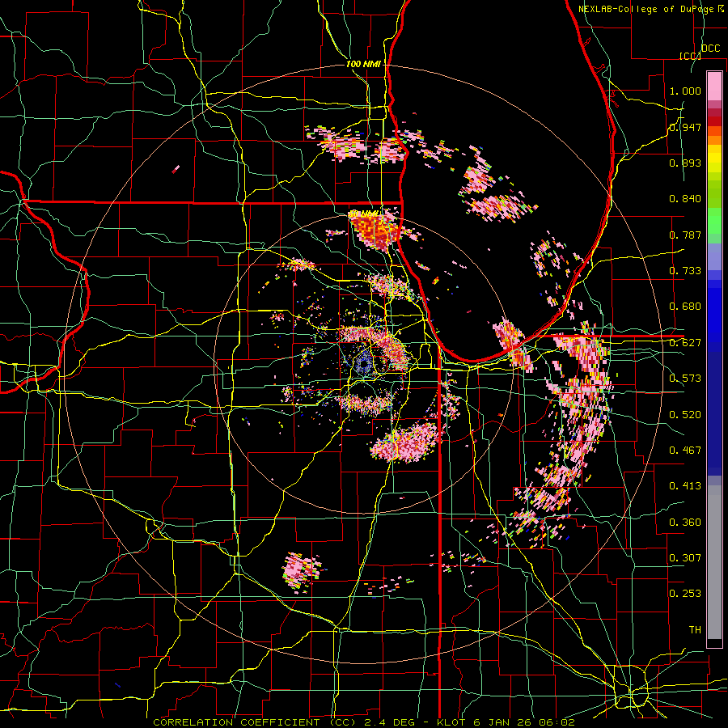Click the 100 NMI range ring label
Viewport: 728px width, 728px height.
363,64
